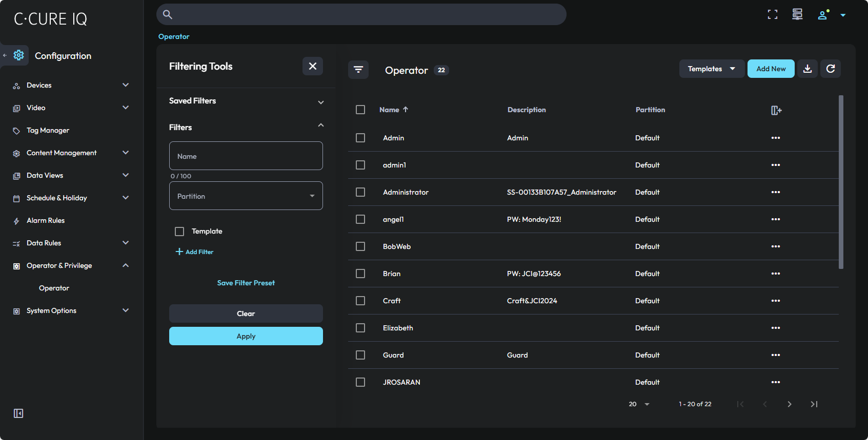Open the three-dot menu for the Brian row
Viewport: 868px width, 440px height.
pyautogui.click(x=775, y=274)
